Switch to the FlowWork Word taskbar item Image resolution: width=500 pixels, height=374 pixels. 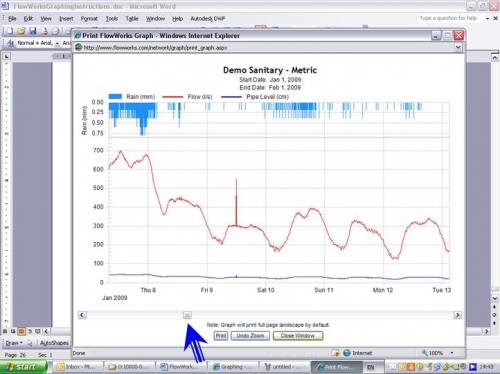click(181, 367)
